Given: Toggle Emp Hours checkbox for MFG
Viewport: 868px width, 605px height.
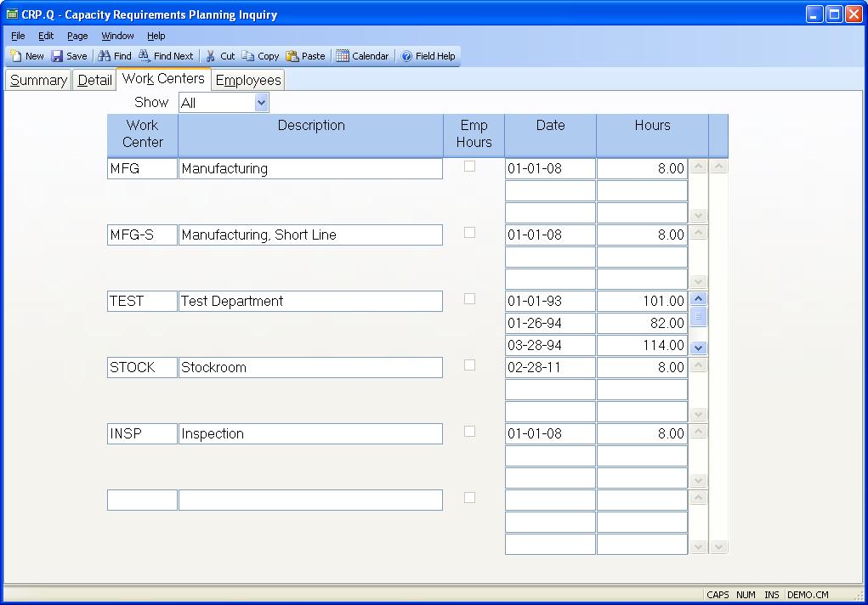Looking at the screenshot, I should [x=469, y=166].
